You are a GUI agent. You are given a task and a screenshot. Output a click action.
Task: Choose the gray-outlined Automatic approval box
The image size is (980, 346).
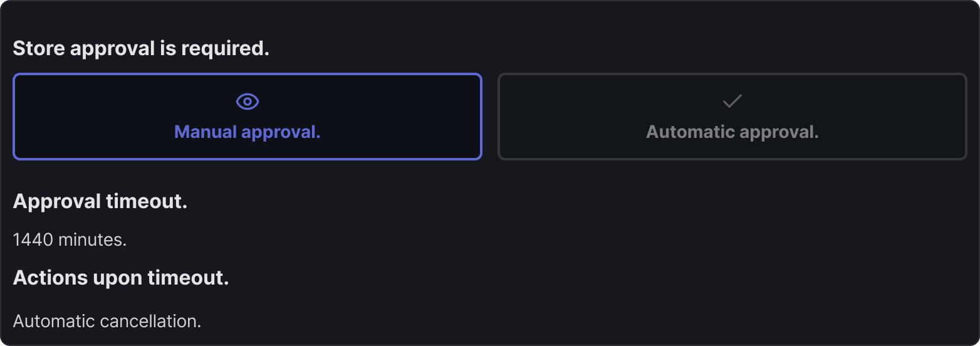(x=732, y=117)
